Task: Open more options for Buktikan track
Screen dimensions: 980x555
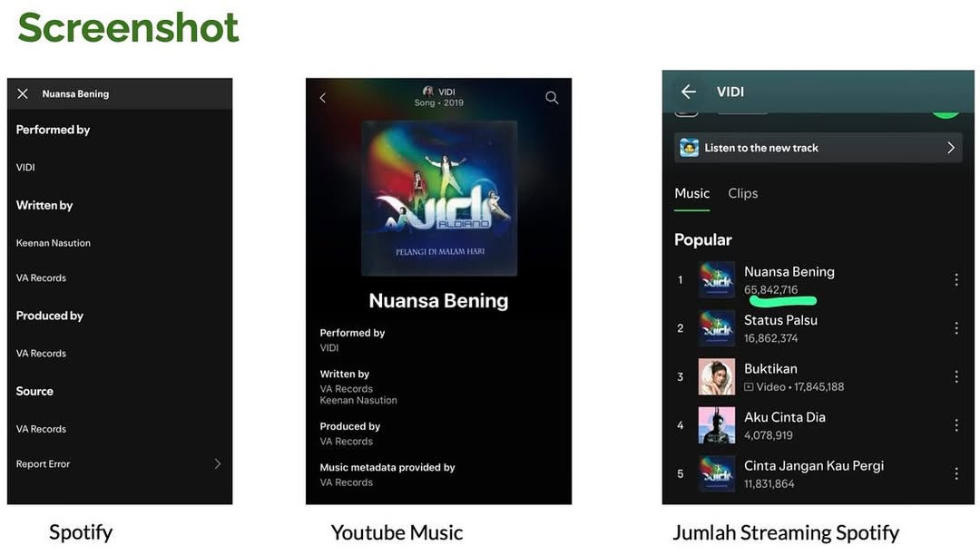Action: [955, 376]
